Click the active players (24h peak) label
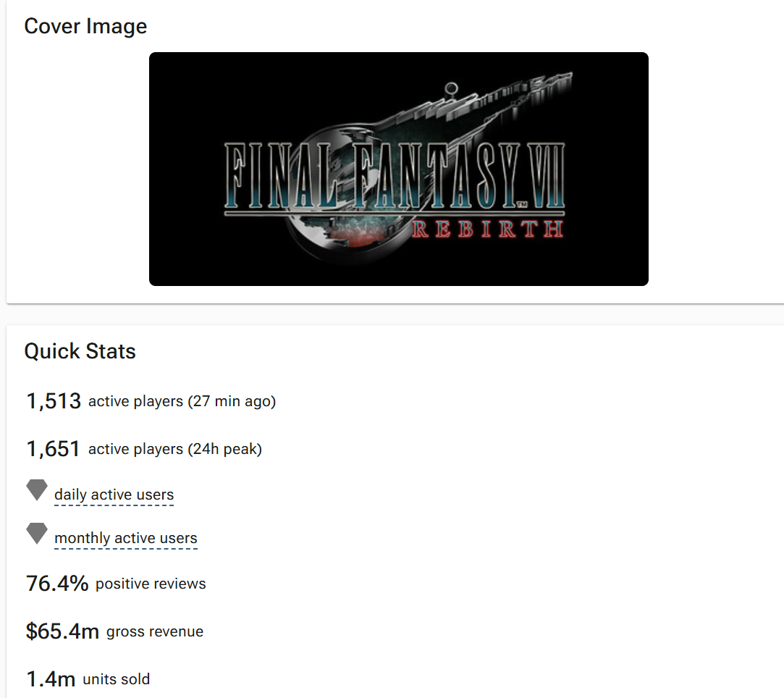This screenshot has width=784, height=698. pyautogui.click(x=175, y=450)
